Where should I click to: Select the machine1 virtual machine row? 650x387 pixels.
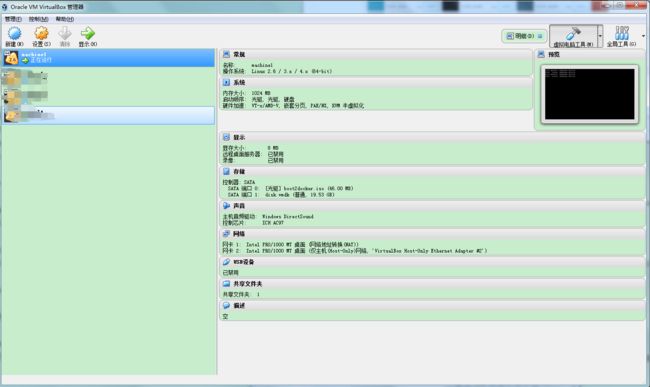point(109,58)
